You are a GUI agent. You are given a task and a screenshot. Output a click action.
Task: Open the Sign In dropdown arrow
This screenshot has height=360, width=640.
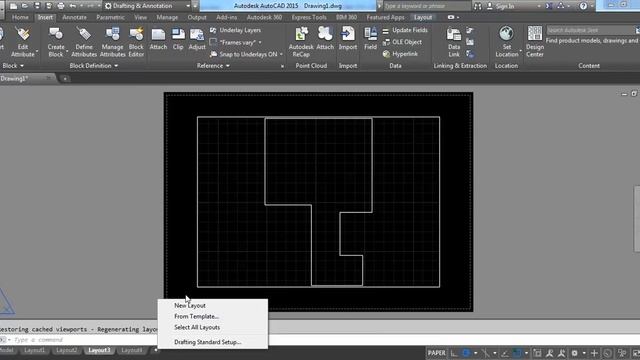coord(539,6)
